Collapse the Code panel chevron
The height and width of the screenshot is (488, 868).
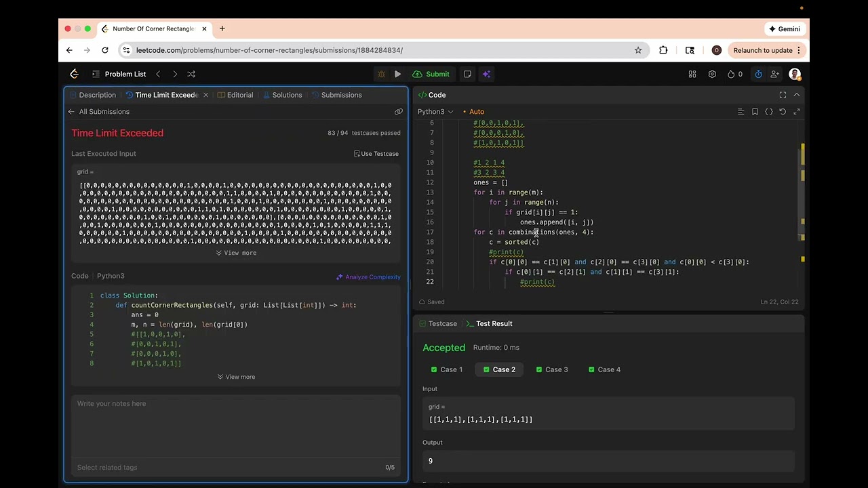(x=797, y=95)
